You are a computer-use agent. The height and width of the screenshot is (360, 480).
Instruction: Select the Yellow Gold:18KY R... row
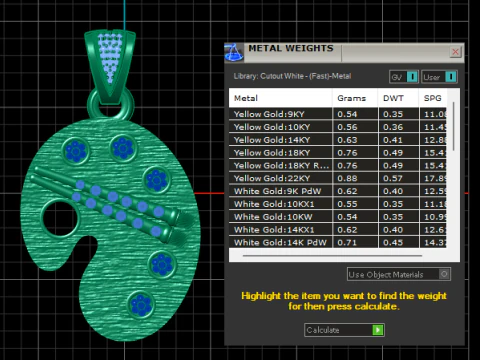(338, 165)
